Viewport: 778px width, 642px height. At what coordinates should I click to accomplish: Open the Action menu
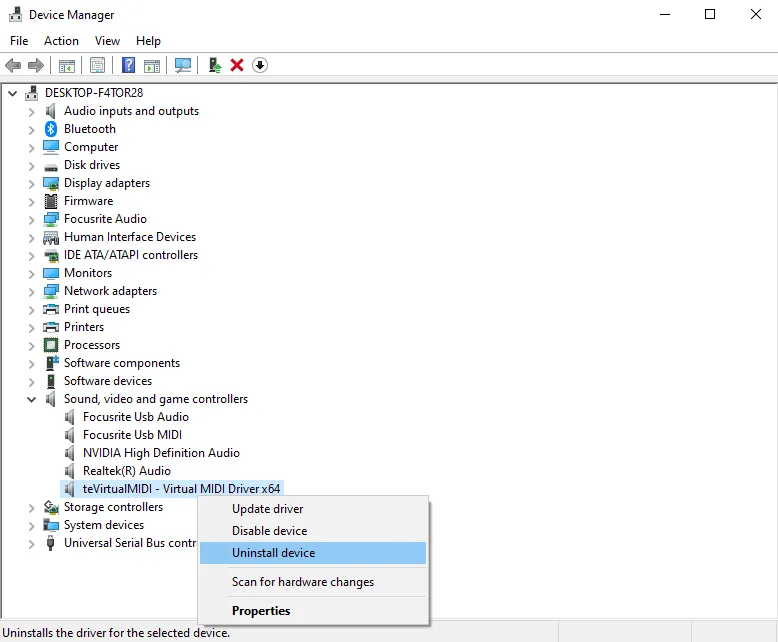click(61, 41)
